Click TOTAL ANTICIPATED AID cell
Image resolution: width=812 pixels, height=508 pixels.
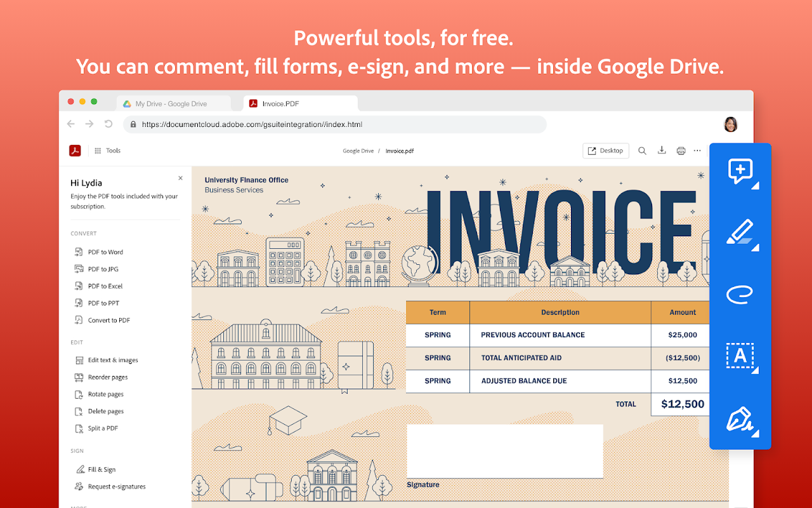[560, 358]
